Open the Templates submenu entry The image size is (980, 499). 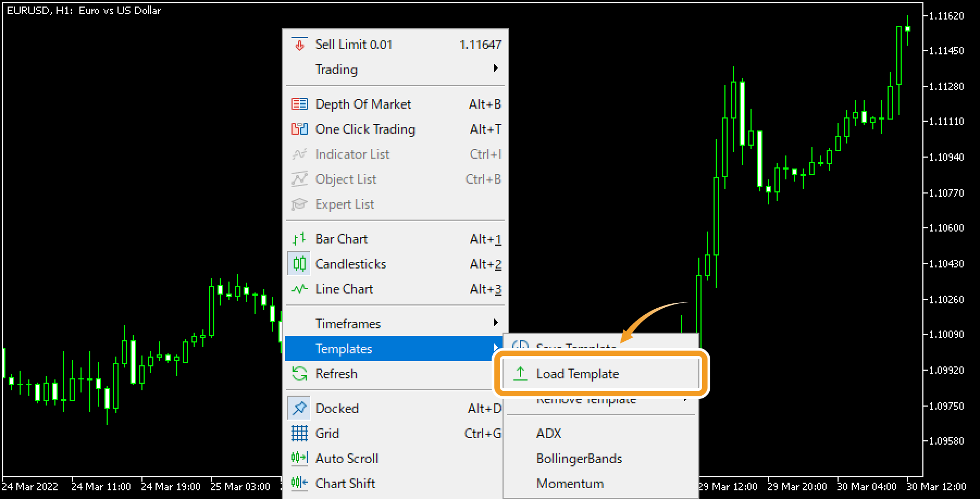point(395,348)
